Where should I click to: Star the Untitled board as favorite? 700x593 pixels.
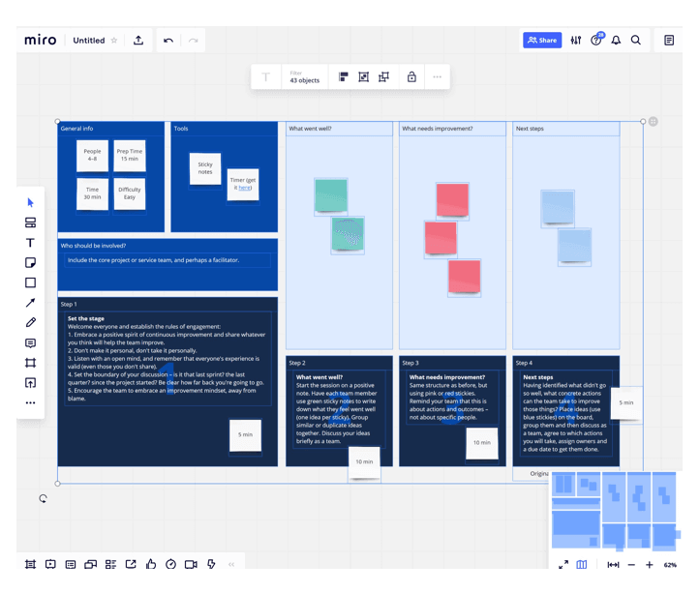(114, 41)
